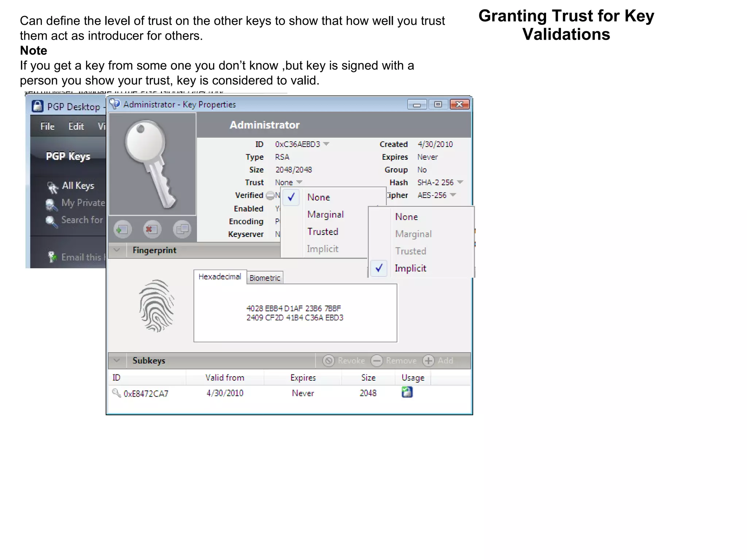Screen dimensions: 747x560
Task: Click the Administrator key name header
Action: [264, 125]
